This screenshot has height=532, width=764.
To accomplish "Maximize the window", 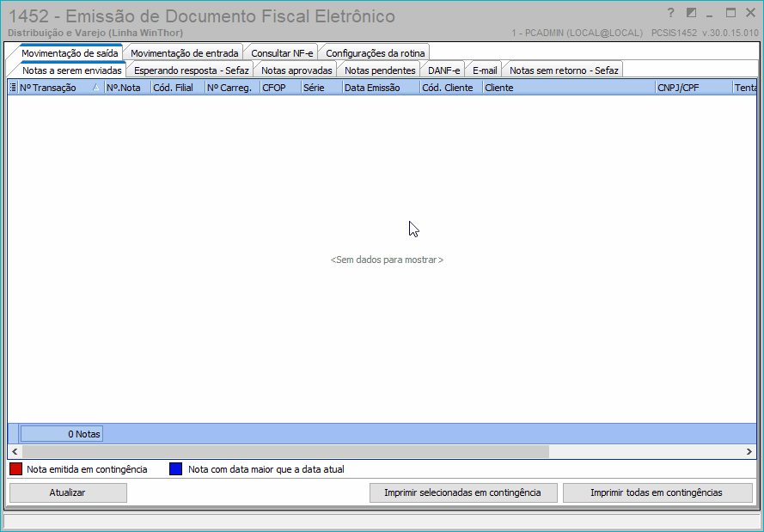I will click(730, 13).
